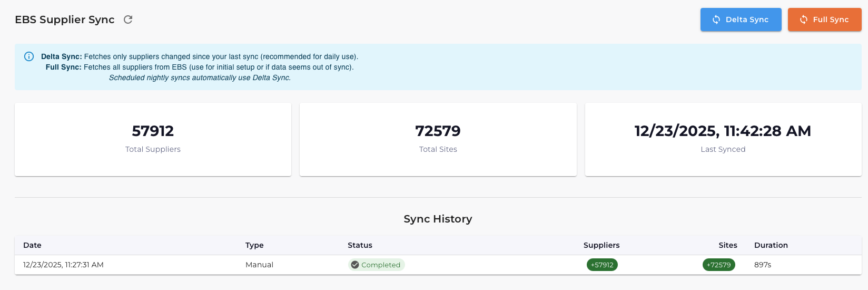
Task: Click the sync arrows icon in Full Sync
Action: coord(804,20)
